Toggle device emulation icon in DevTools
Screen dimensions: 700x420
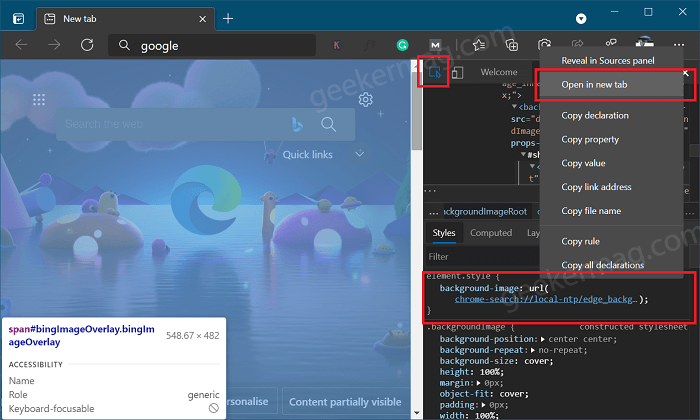[x=457, y=72]
